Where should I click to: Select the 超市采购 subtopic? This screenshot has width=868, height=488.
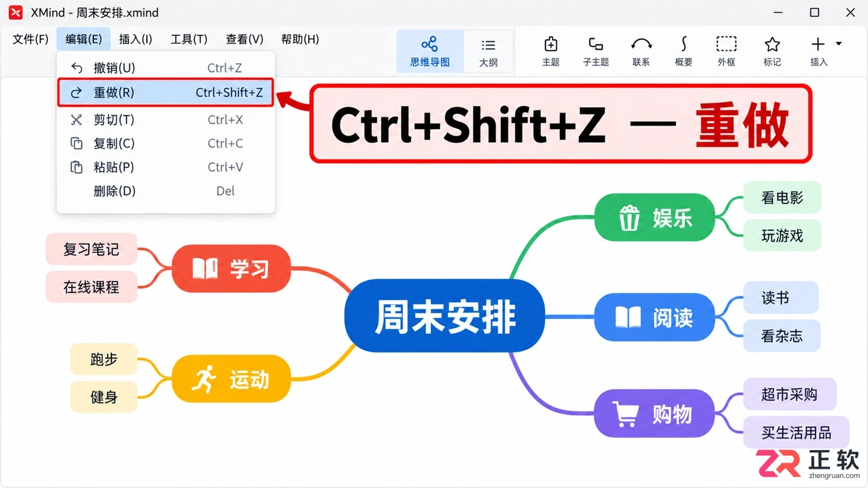click(790, 394)
